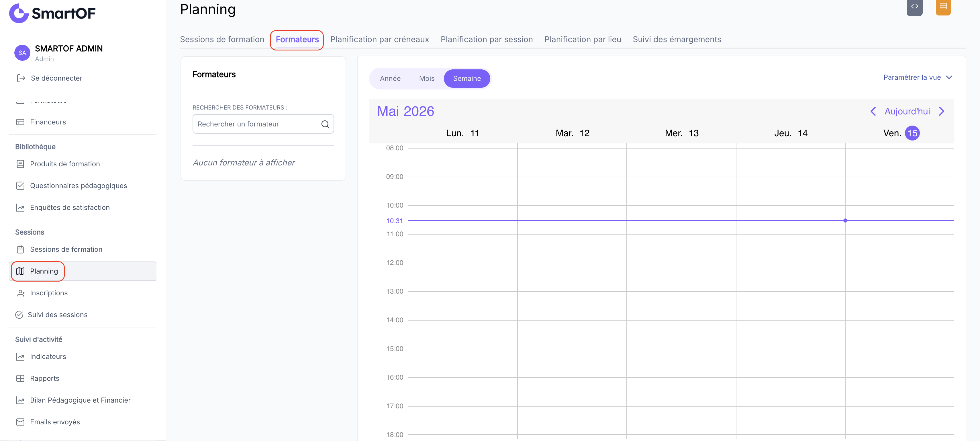This screenshot has width=980, height=441.
Task: Open Indicateurs in sidebar
Action: pyautogui.click(x=48, y=356)
